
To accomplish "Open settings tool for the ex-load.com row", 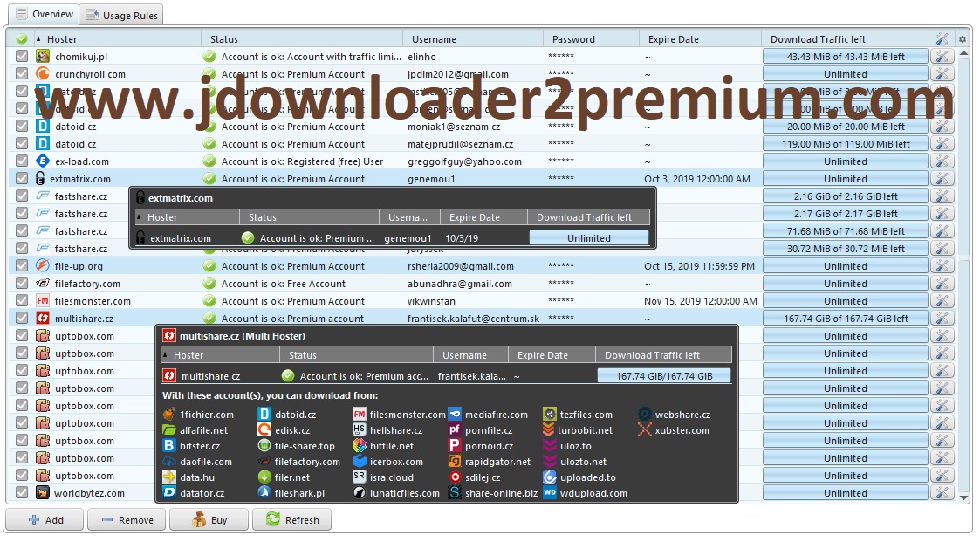I will 942,161.
